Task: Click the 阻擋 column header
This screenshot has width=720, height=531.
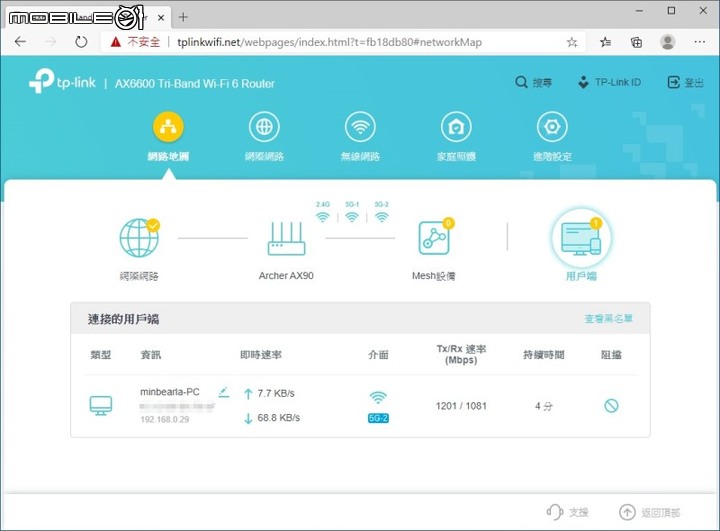Action: tap(611, 355)
